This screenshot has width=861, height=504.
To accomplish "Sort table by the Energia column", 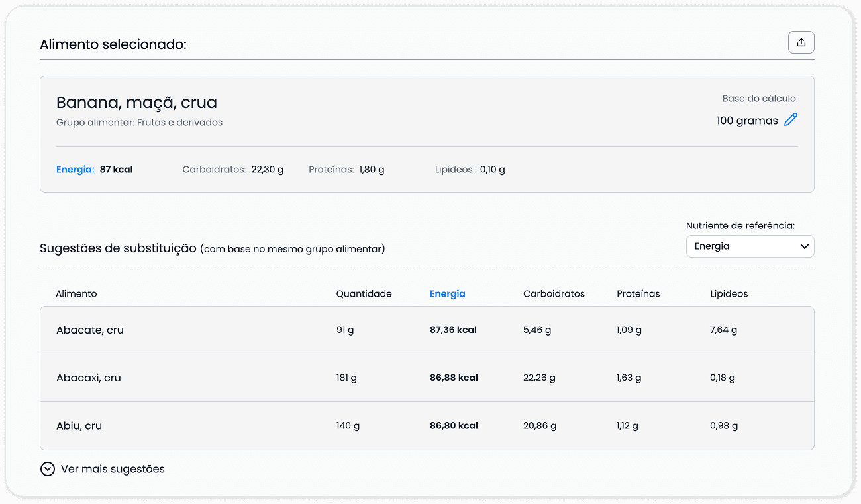I will coord(447,293).
